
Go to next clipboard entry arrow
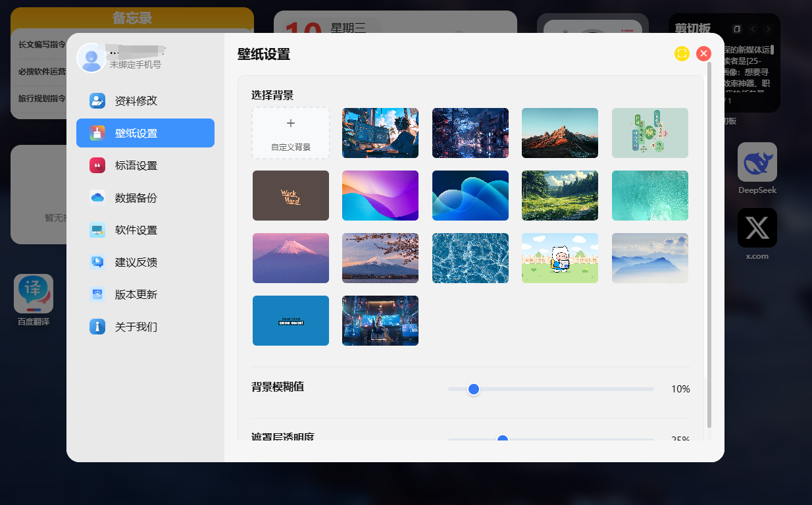[x=768, y=29]
